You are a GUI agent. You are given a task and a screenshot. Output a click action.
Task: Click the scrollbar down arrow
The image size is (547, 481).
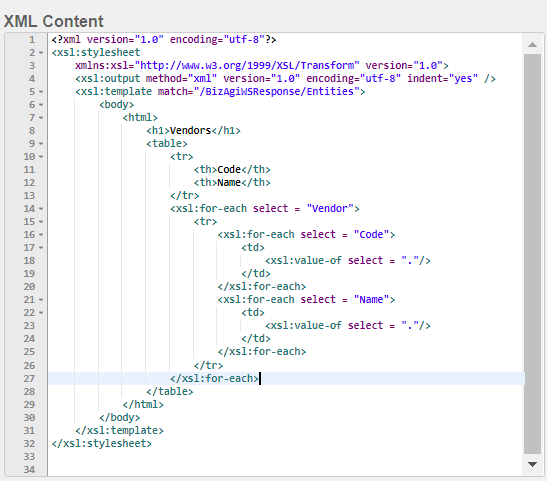(532, 464)
